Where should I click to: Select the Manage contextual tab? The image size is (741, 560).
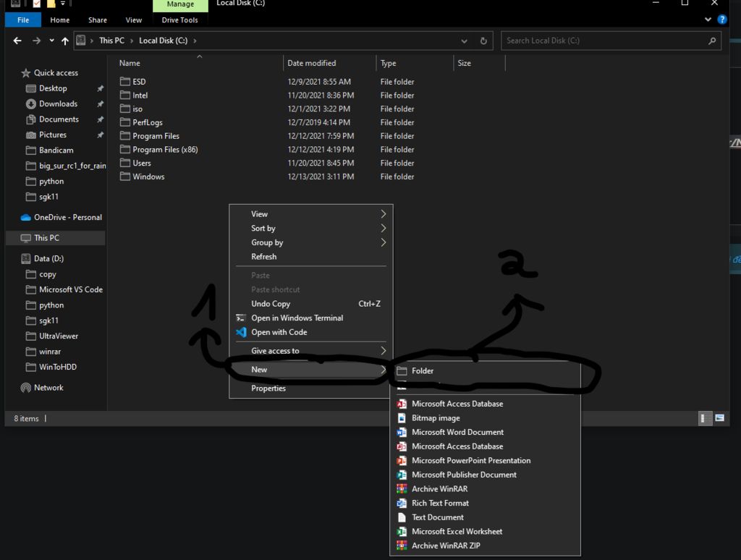(x=180, y=5)
